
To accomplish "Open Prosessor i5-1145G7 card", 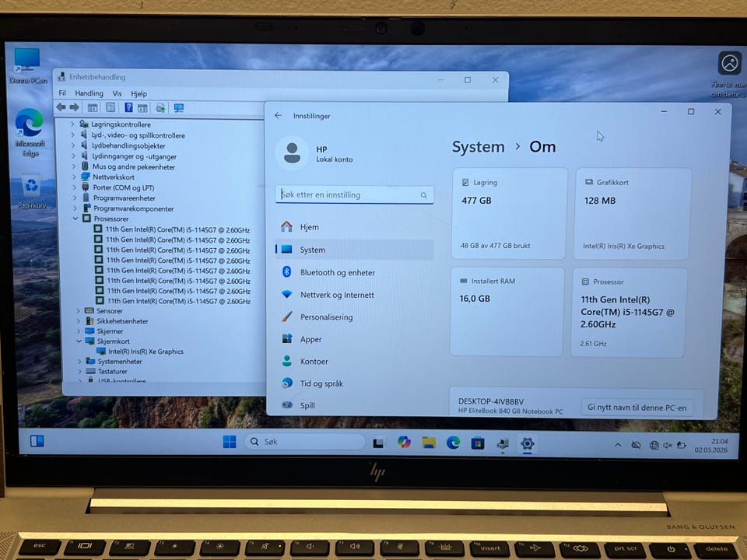I will click(x=628, y=312).
